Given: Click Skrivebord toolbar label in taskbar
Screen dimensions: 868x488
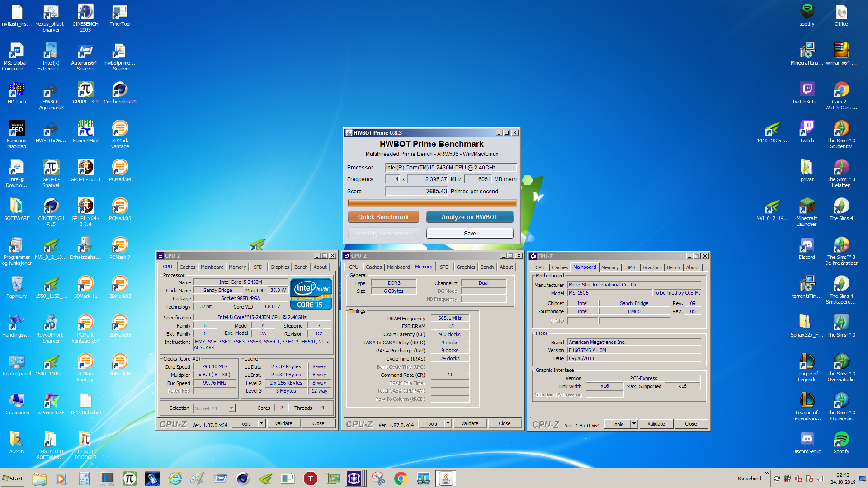Looking at the screenshot, I should click(749, 479).
